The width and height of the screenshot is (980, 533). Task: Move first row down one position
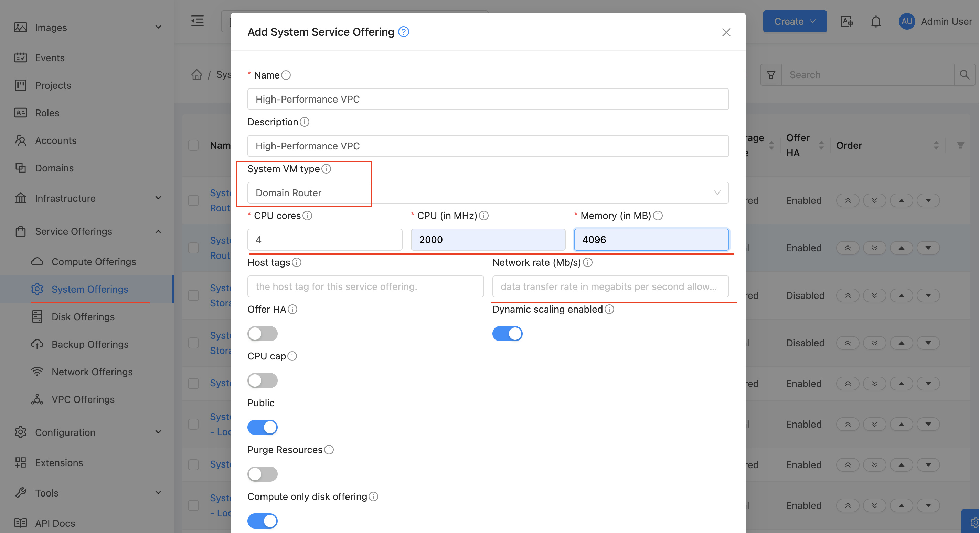928,200
